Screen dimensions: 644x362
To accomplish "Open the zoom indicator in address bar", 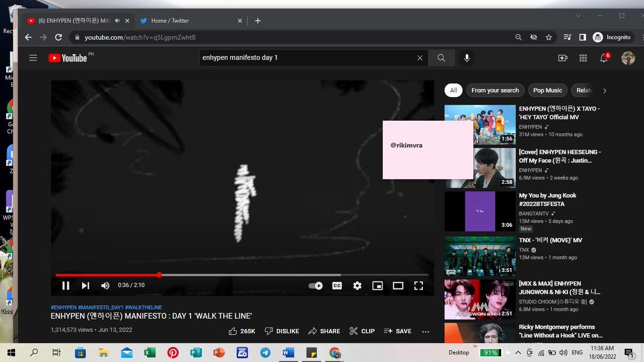I will point(518,38).
